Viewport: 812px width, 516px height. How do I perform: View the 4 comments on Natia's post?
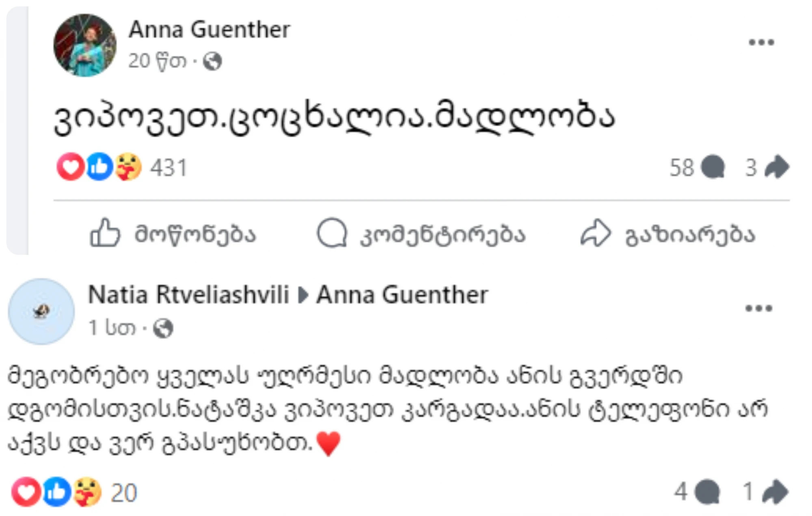pyautogui.click(x=696, y=492)
